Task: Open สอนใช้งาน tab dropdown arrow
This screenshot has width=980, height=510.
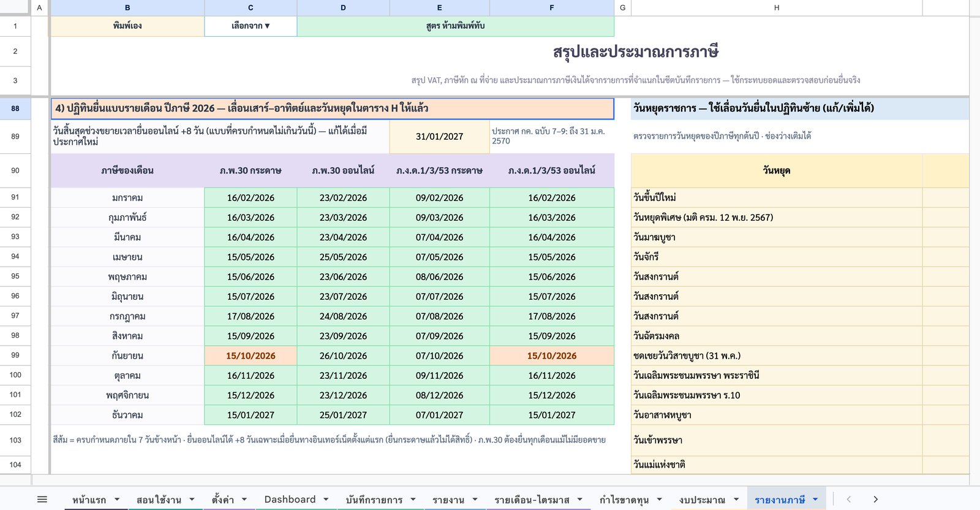Action: point(192,500)
